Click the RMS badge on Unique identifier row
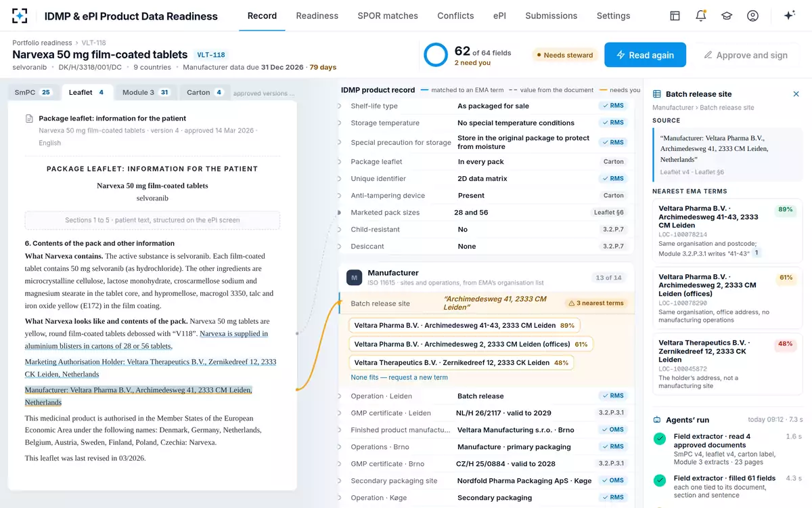The image size is (812, 508). click(612, 179)
